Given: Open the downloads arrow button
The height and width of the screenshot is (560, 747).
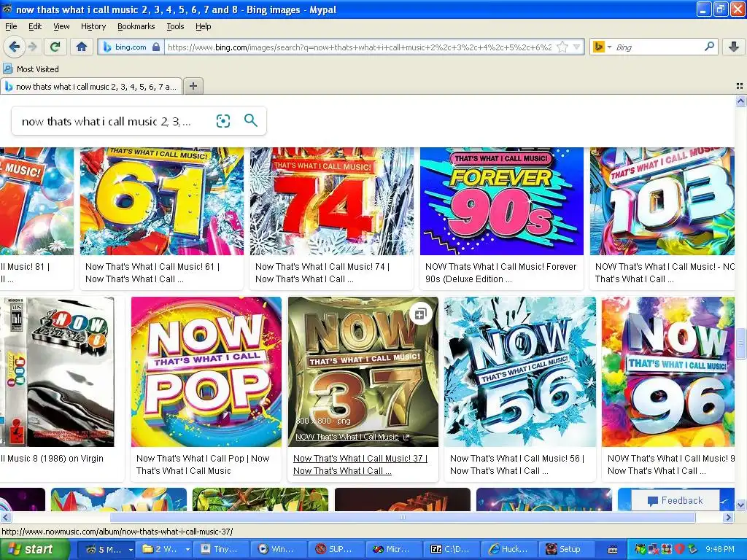Looking at the screenshot, I should point(734,47).
